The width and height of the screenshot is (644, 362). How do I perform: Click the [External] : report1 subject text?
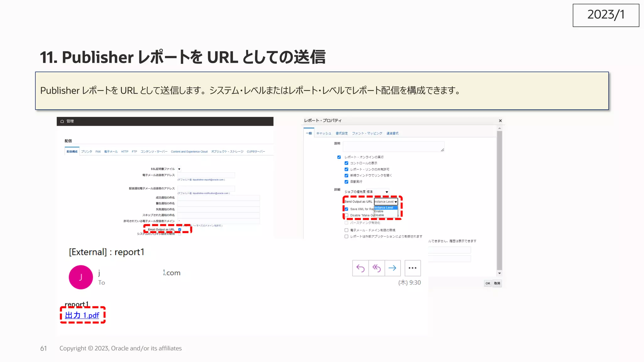point(107,252)
